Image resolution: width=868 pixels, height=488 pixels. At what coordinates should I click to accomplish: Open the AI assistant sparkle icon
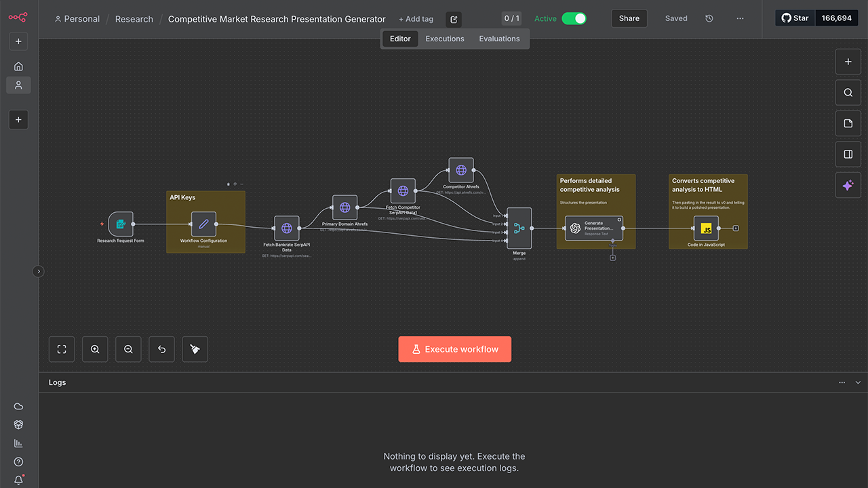848,184
